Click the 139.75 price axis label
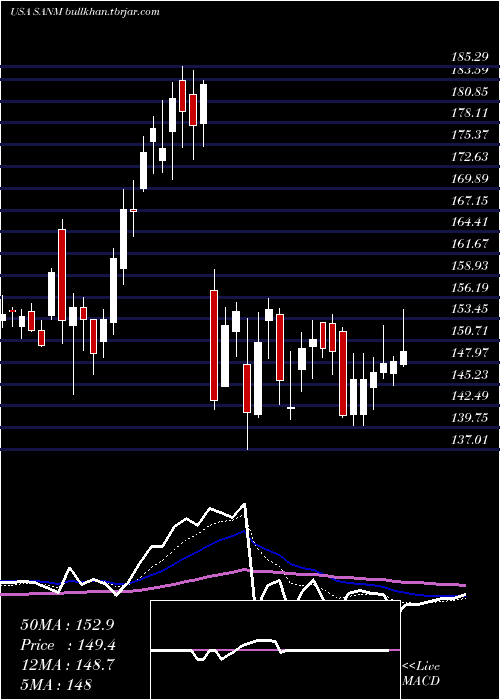Image resolution: width=500 pixels, height=700 pixels. point(470,418)
